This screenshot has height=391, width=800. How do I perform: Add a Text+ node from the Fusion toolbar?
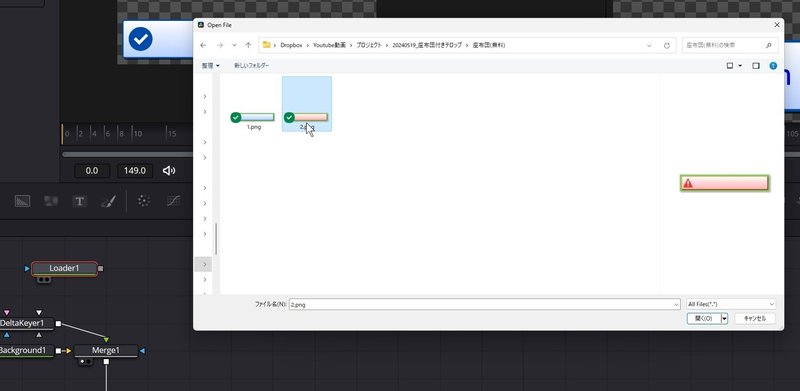point(79,201)
